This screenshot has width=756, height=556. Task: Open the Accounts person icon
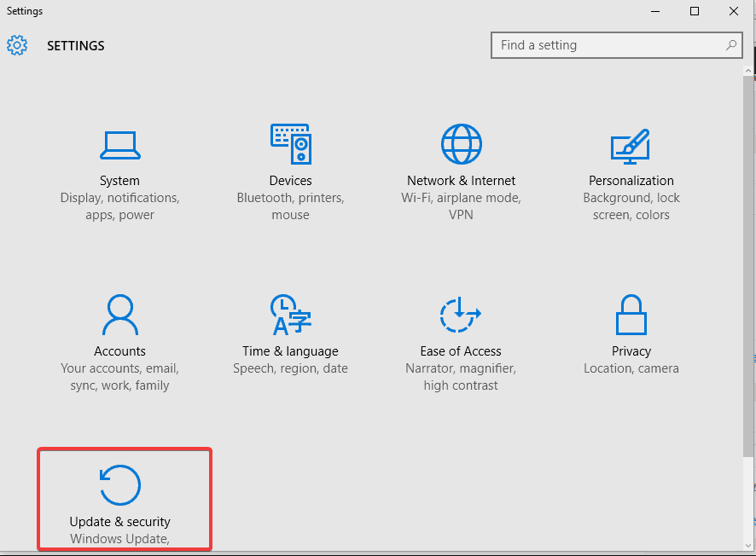coord(120,315)
